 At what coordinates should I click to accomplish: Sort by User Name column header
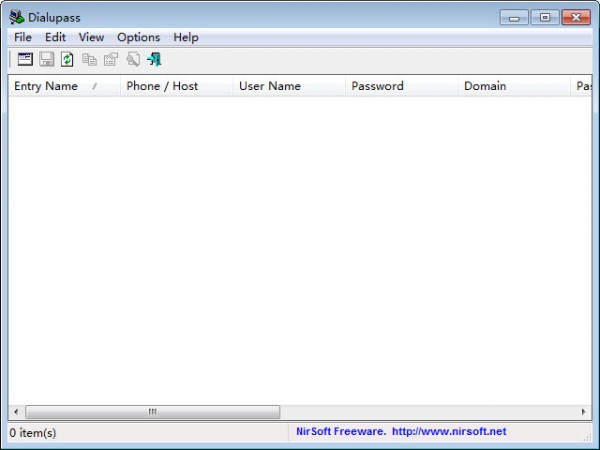[289, 86]
